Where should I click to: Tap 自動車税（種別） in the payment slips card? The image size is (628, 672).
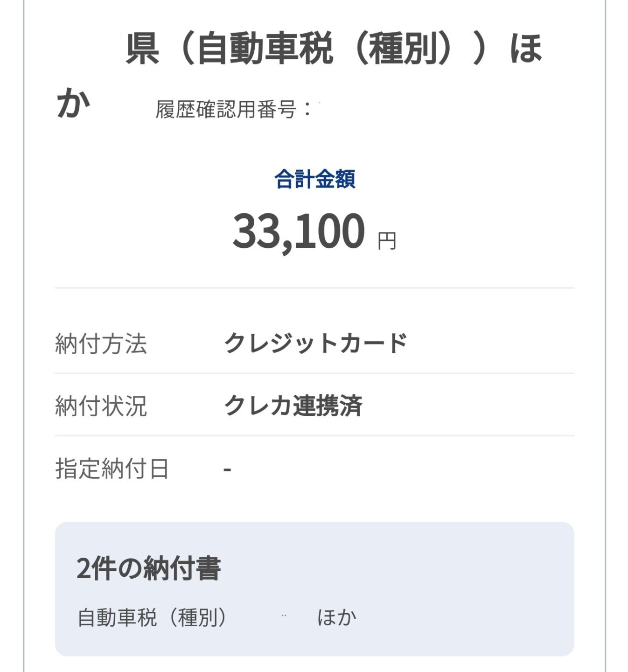152,617
